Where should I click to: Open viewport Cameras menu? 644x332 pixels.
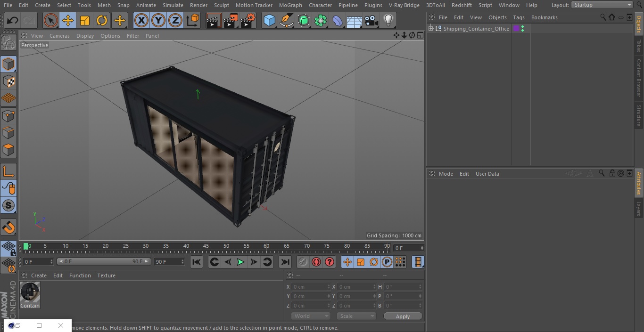click(x=59, y=36)
